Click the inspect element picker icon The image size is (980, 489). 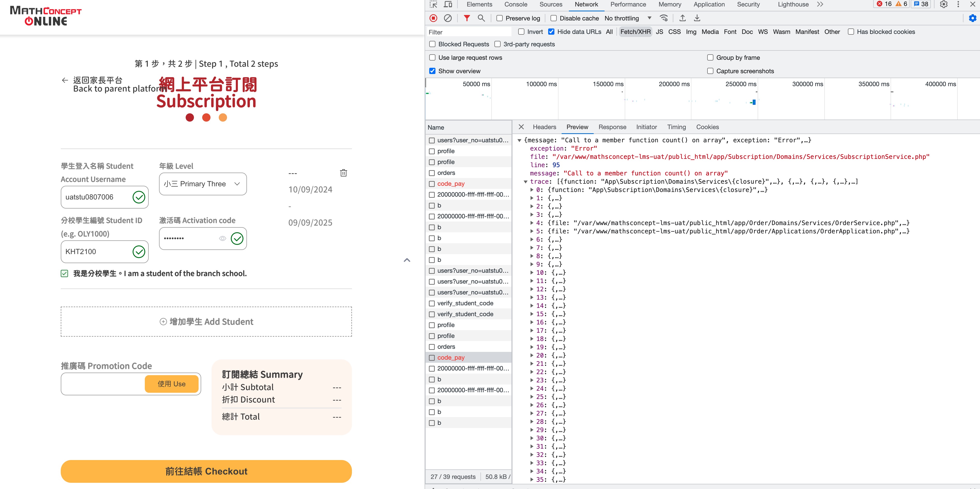tap(434, 4)
